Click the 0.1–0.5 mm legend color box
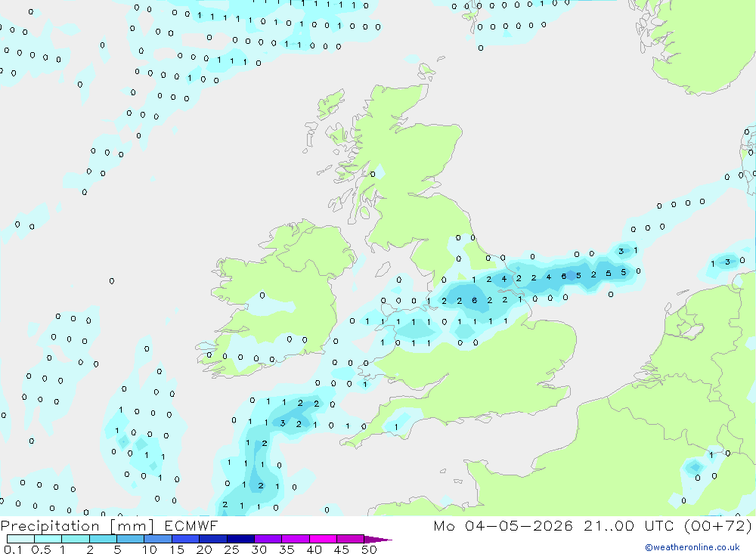Image resolution: width=756 pixels, height=554 pixels. point(20,539)
